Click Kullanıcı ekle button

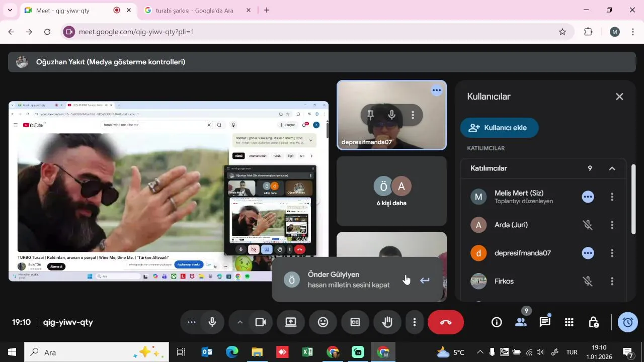point(500,128)
